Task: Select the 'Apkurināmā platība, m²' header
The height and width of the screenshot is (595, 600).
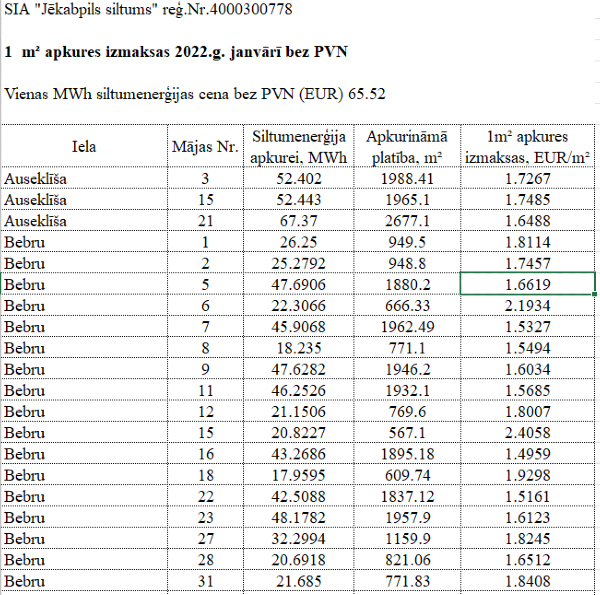Action: [407, 147]
